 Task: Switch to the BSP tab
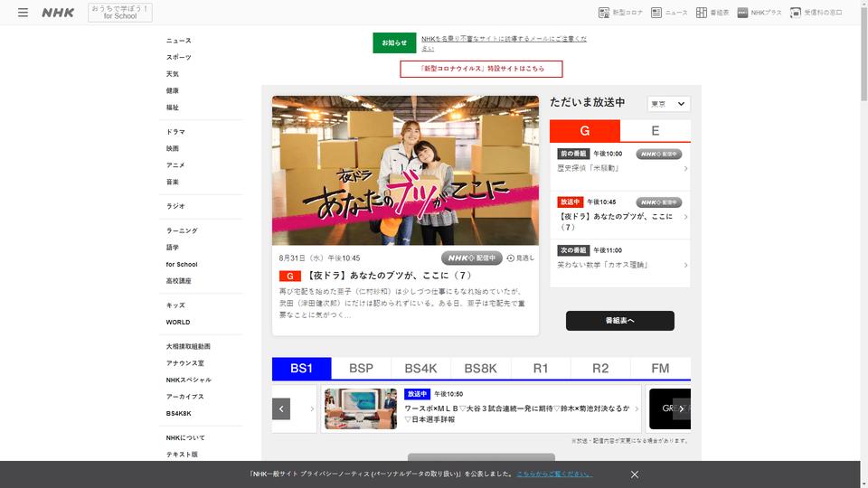(x=361, y=369)
